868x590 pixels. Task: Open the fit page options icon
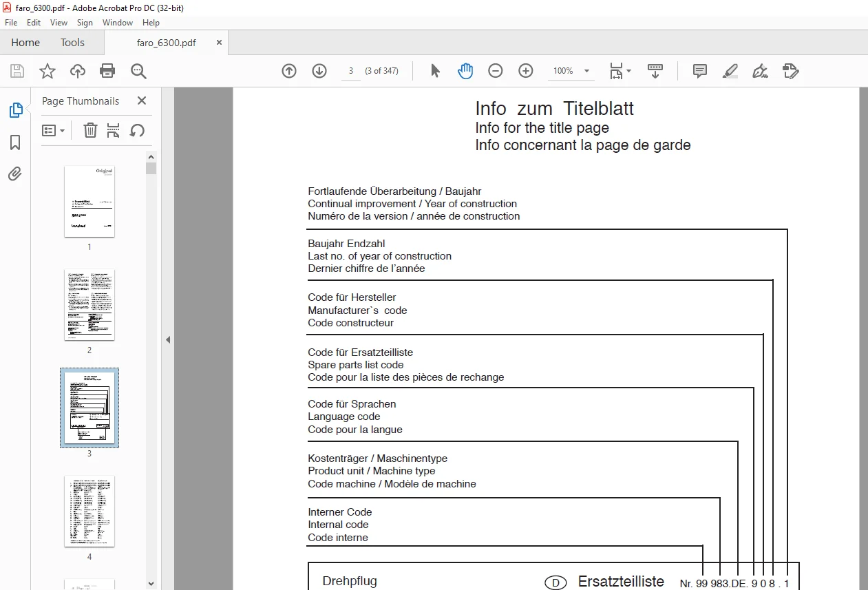click(x=620, y=71)
